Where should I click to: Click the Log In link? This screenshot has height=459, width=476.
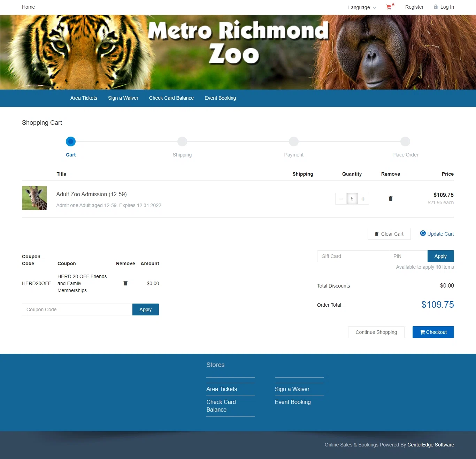[447, 7]
